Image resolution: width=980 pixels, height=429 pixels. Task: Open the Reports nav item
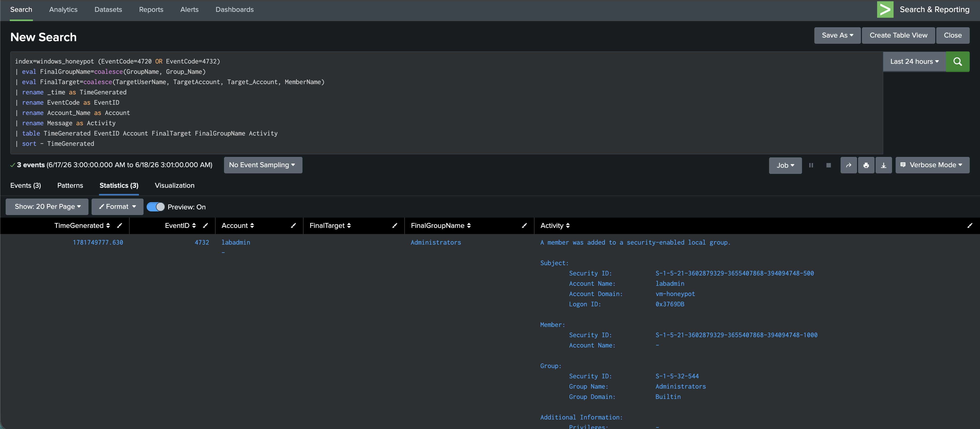(x=151, y=10)
